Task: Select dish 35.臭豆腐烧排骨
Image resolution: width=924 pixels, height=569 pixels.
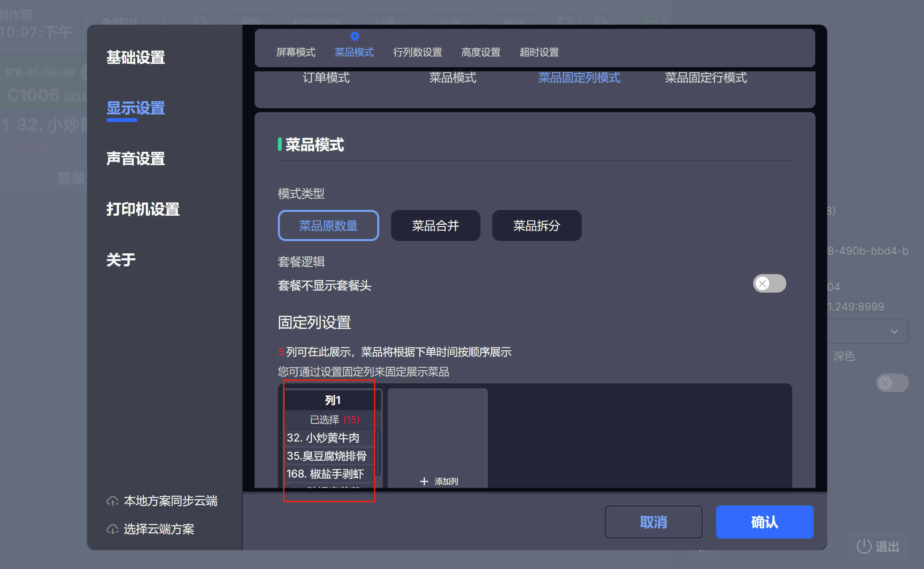Action: coord(329,456)
